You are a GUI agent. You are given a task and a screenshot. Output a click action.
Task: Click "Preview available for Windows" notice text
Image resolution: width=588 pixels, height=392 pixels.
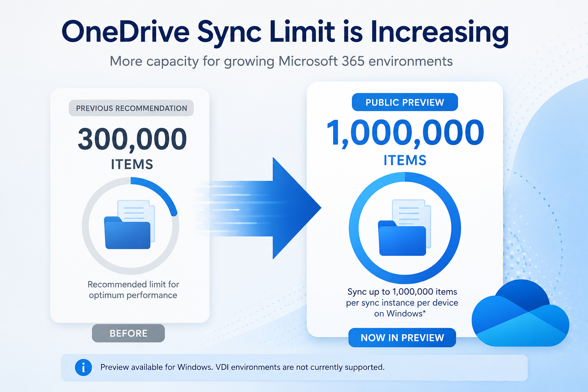click(x=242, y=367)
